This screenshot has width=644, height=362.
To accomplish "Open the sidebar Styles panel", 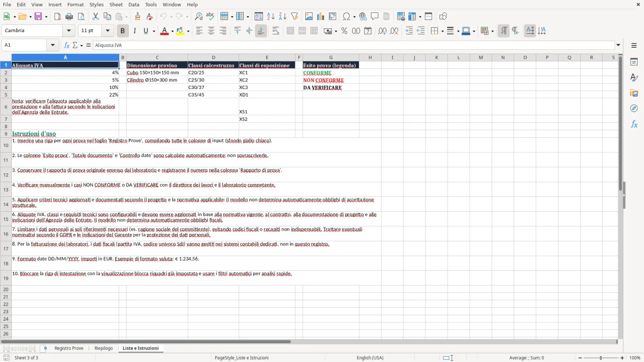I will tap(634, 78).
